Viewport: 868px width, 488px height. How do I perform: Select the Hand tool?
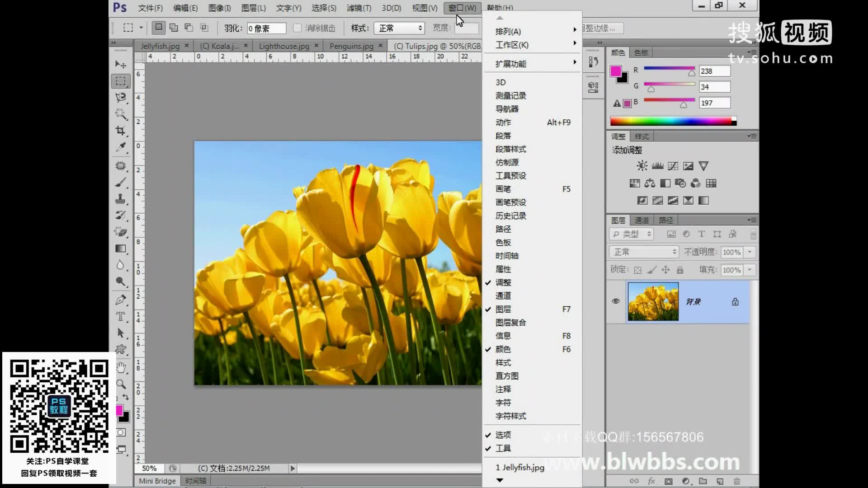(x=120, y=368)
